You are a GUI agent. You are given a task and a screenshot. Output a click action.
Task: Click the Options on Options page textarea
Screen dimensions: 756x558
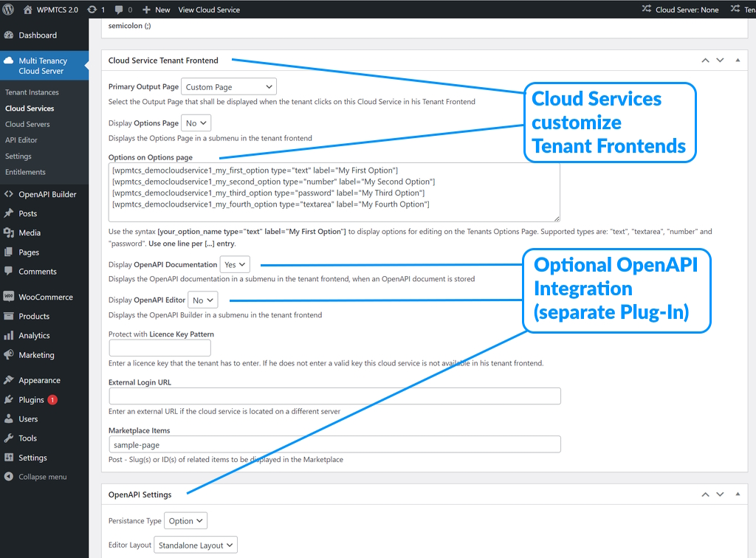tap(334, 192)
